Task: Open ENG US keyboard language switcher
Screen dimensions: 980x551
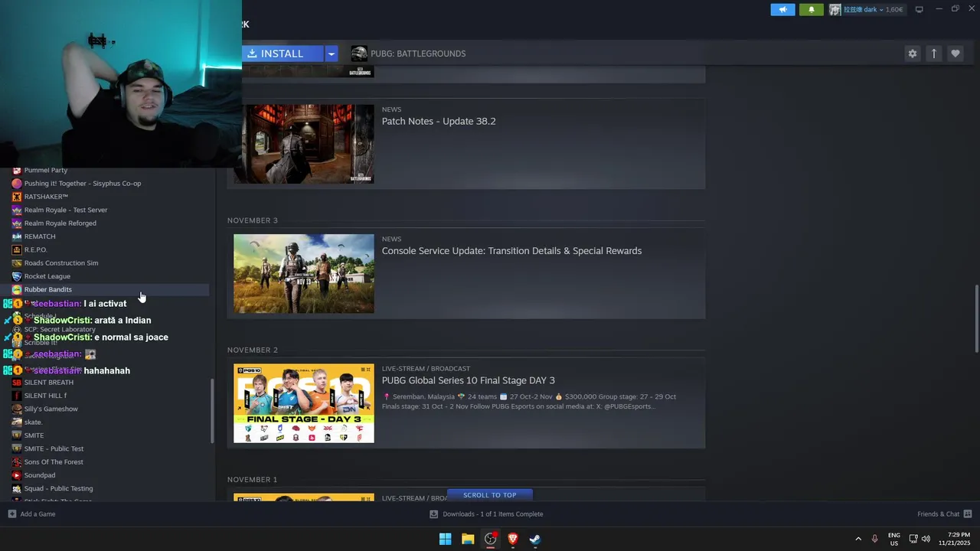Action: coord(894,539)
